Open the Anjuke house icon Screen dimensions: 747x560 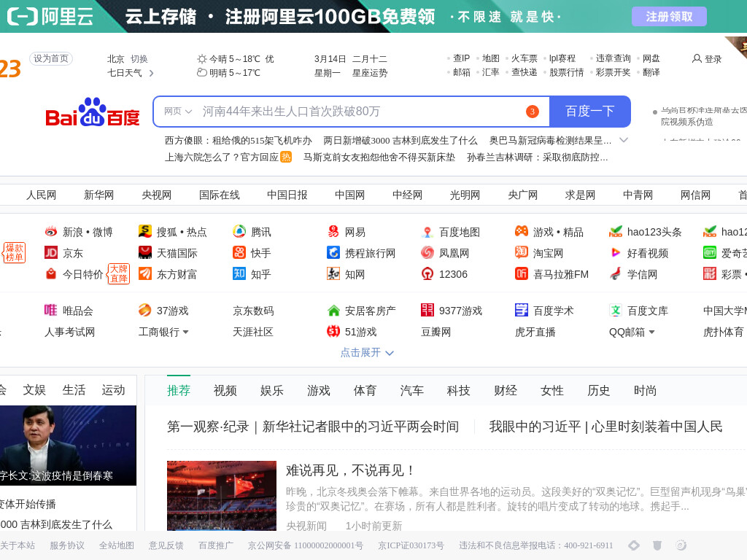point(333,311)
